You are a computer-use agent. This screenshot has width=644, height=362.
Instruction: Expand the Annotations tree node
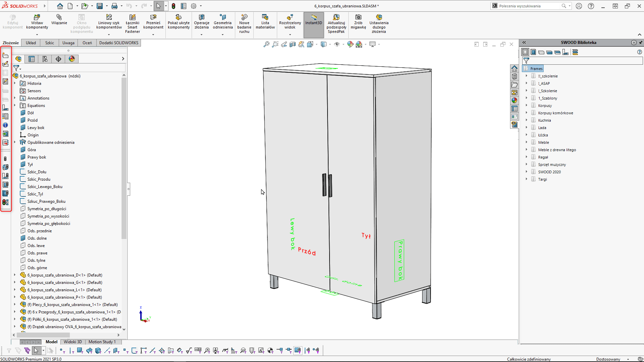pyautogui.click(x=15, y=98)
